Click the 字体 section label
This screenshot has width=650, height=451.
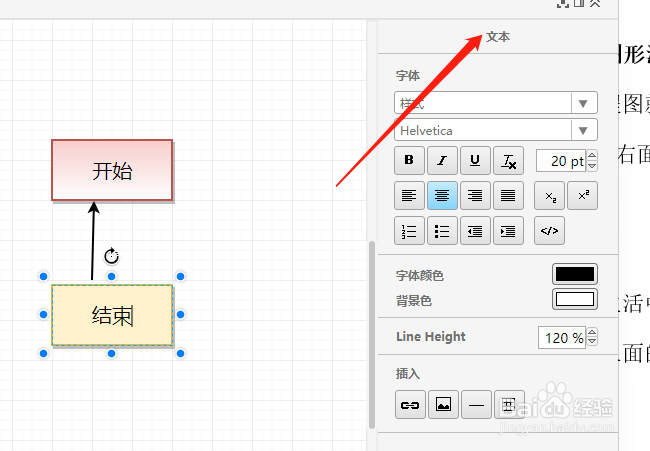point(408,75)
